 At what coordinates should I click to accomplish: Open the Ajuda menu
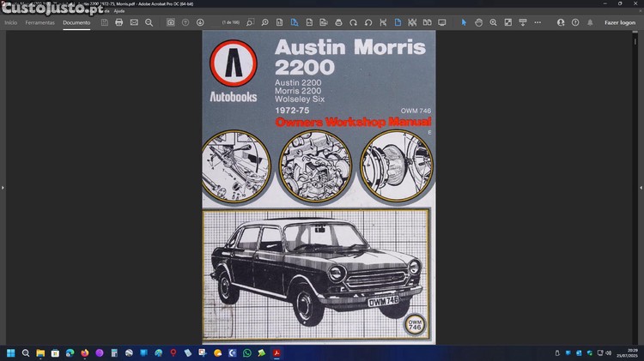coord(119,10)
